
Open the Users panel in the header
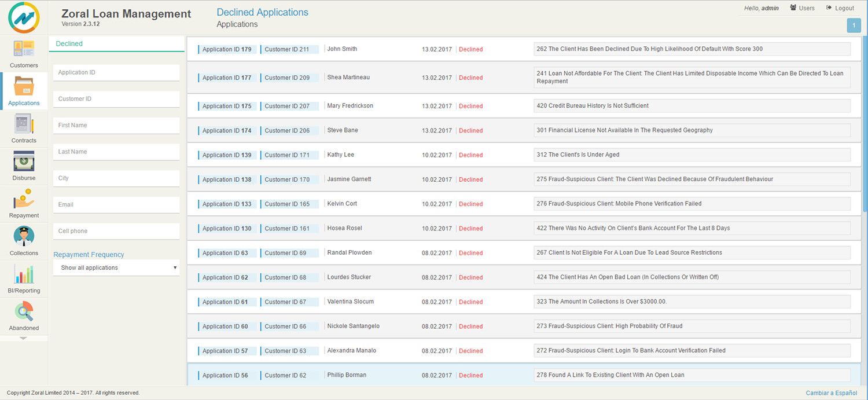click(802, 8)
